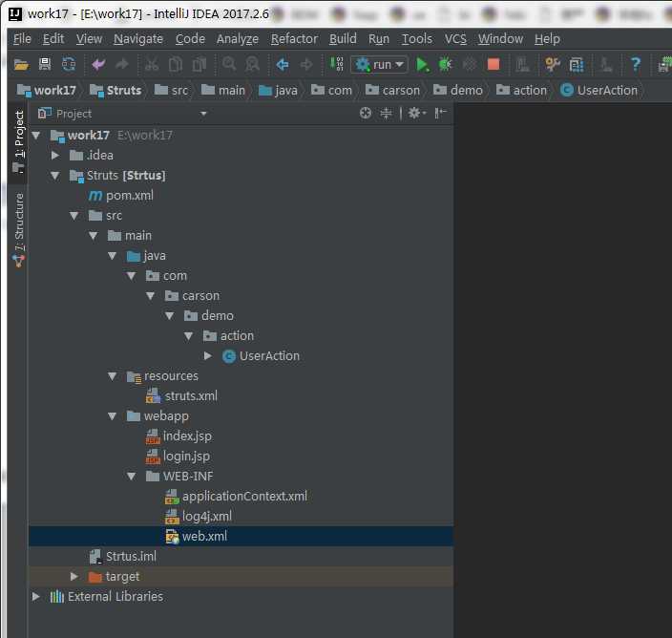Click Collapse All icon in Project panel
The width and height of the screenshot is (672, 638).
386,114
